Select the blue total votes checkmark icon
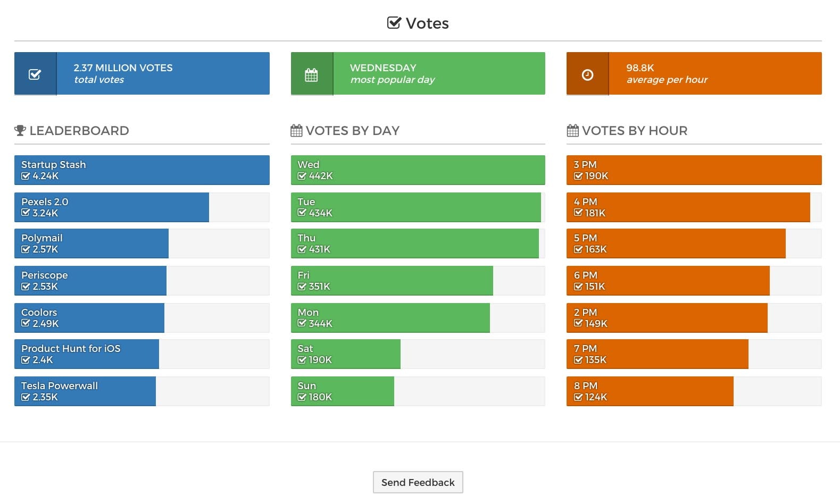Screen dimensions: 840x504 (x=35, y=73)
